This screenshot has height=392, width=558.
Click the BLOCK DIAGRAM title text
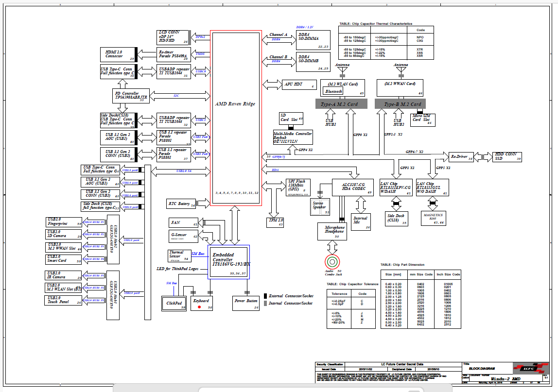tap(482, 369)
